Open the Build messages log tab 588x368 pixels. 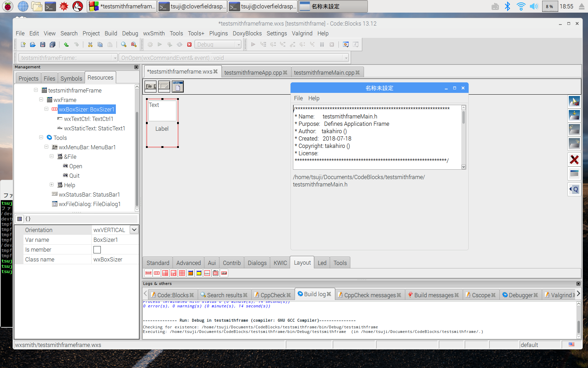click(434, 295)
